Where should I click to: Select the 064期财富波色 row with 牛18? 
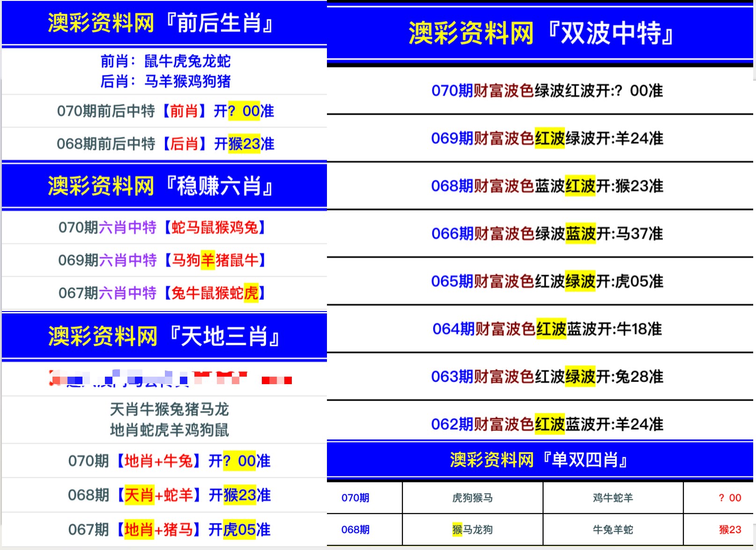[547, 329]
